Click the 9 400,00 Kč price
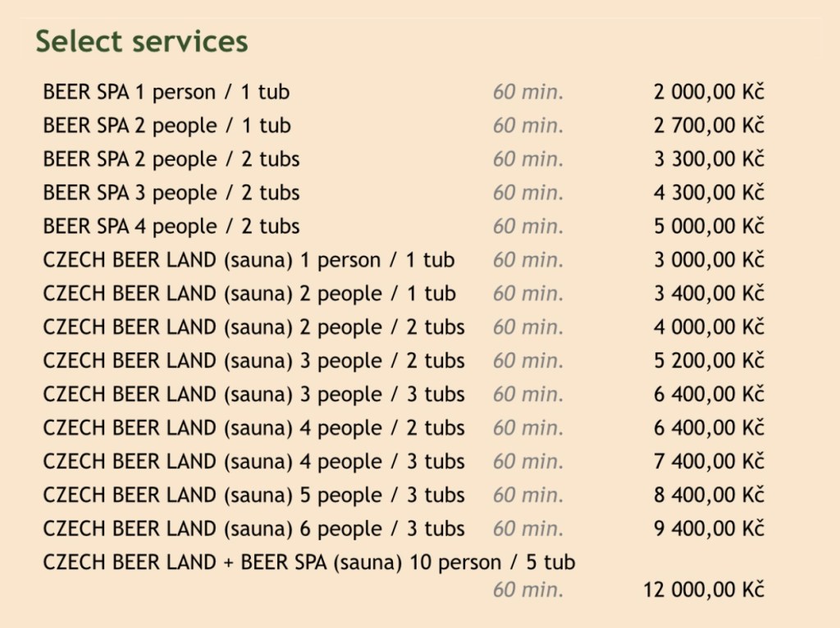The height and width of the screenshot is (628, 840). (x=709, y=529)
